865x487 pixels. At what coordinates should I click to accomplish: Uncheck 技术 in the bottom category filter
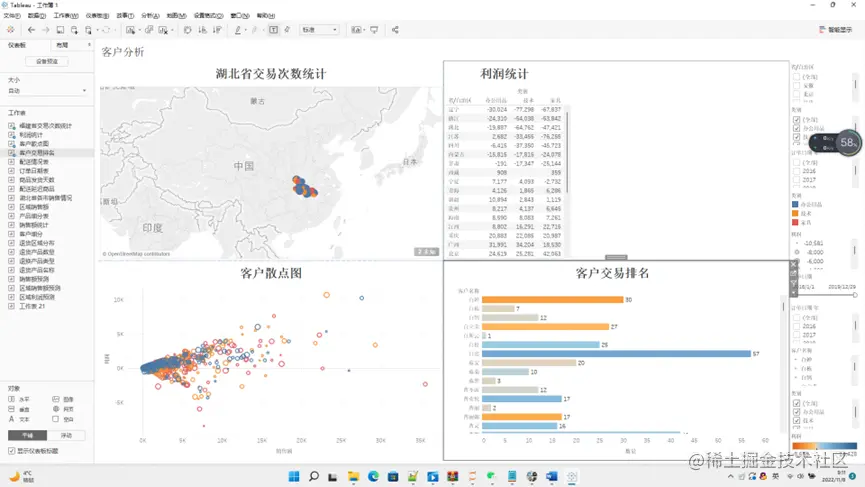click(797, 421)
